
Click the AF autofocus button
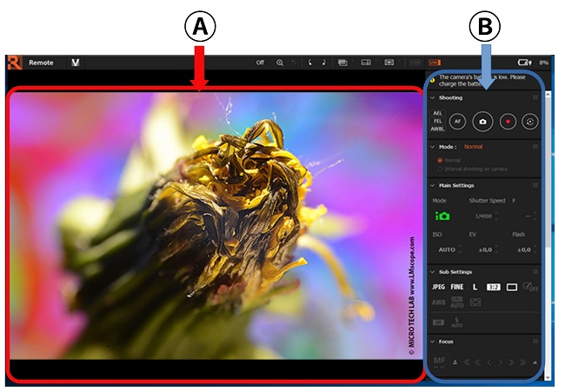458,123
